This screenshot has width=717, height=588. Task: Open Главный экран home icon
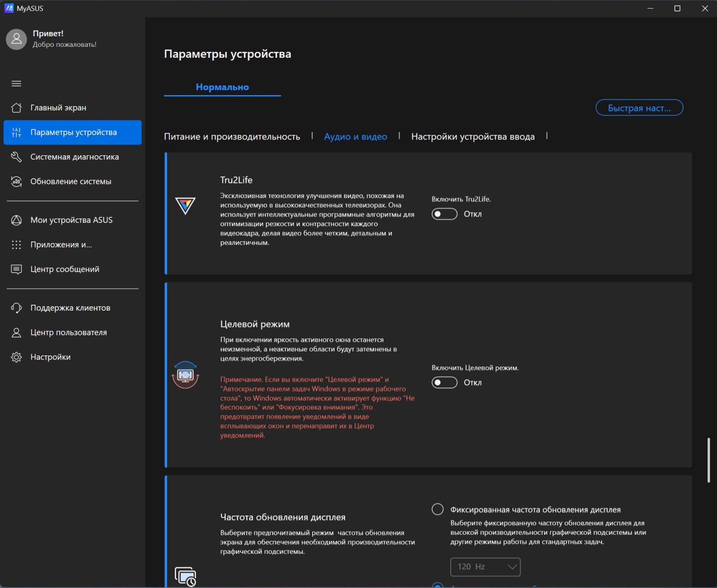pyautogui.click(x=16, y=108)
